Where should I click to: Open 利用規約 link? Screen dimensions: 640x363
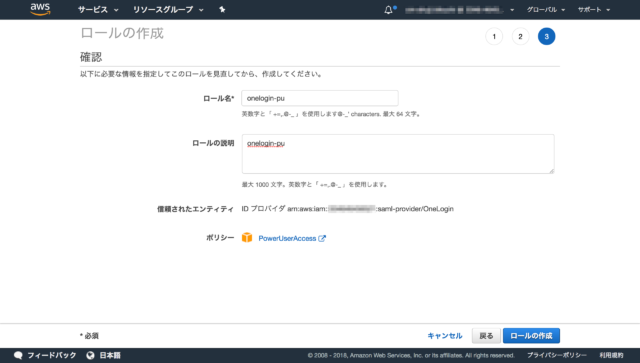point(611,355)
